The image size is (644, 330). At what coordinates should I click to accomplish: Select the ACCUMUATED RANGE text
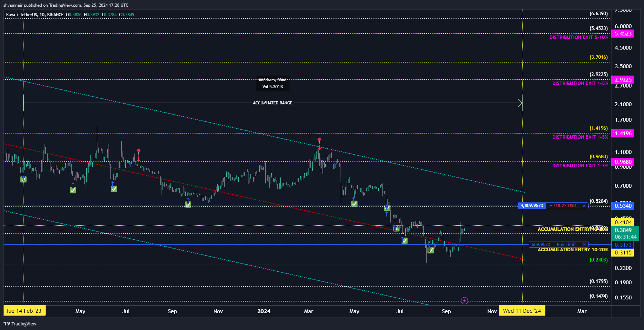click(x=273, y=103)
